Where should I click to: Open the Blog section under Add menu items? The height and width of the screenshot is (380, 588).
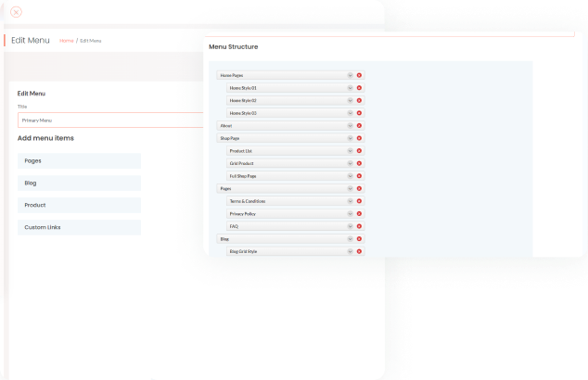[x=79, y=183]
